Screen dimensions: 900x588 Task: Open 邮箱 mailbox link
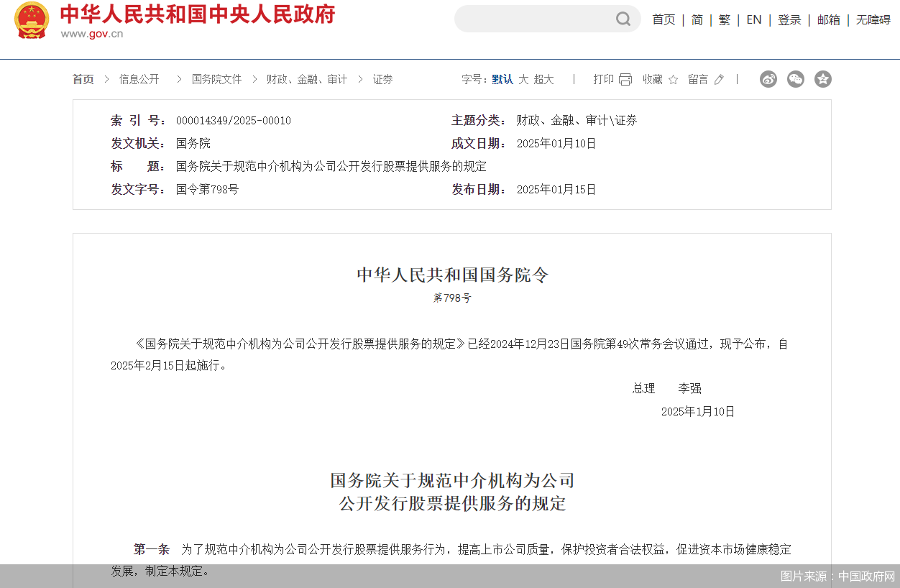pyautogui.click(x=829, y=20)
